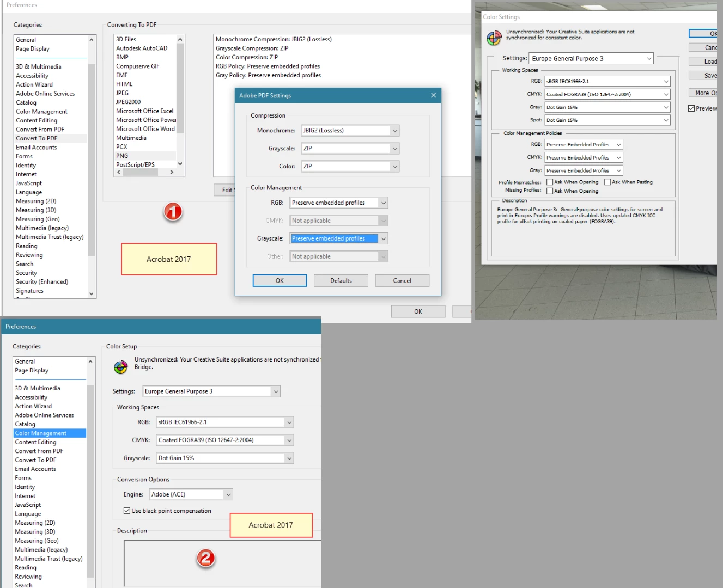Enable Missing Profiles Ask When Opening
The width and height of the screenshot is (723, 588).
tap(550, 191)
